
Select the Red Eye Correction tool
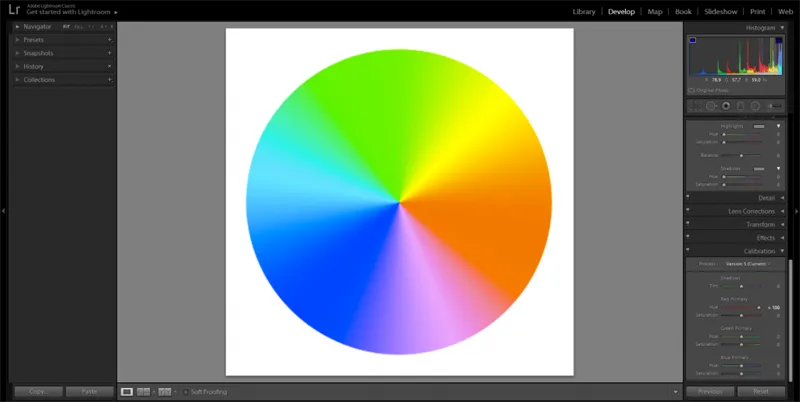coord(726,105)
